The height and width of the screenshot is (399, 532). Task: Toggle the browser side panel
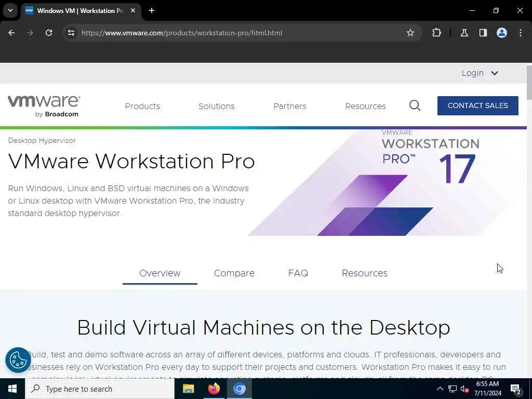[483, 33]
